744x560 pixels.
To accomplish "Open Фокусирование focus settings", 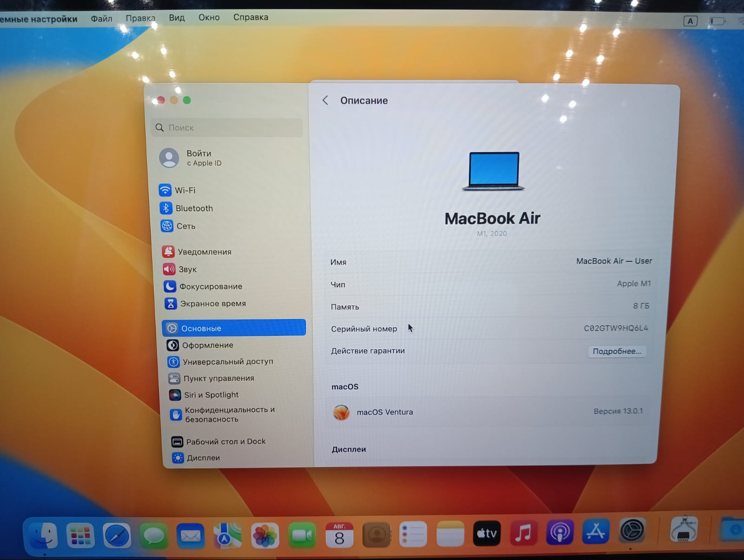I will 210,287.
